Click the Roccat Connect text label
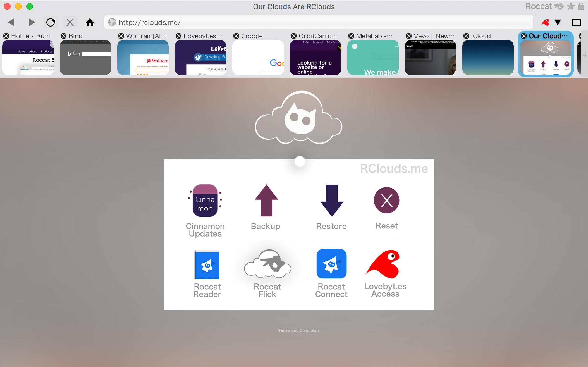The height and width of the screenshot is (367, 588). point(331,290)
